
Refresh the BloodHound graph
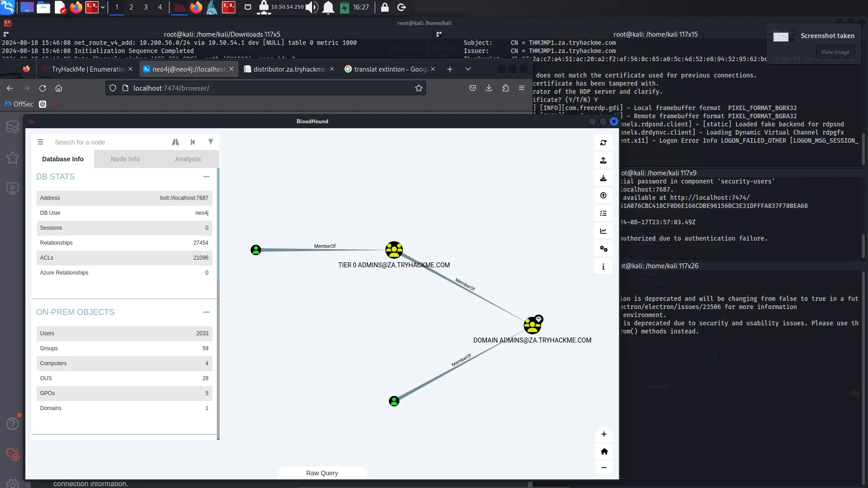point(603,143)
